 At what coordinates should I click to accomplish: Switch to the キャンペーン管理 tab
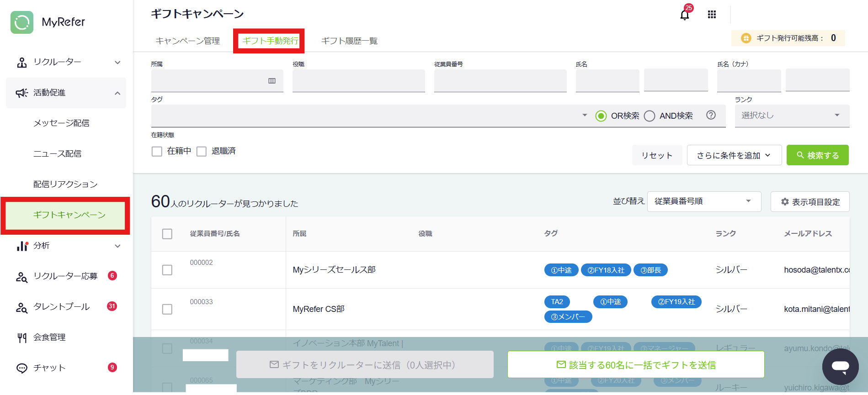click(x=187, y=41)
